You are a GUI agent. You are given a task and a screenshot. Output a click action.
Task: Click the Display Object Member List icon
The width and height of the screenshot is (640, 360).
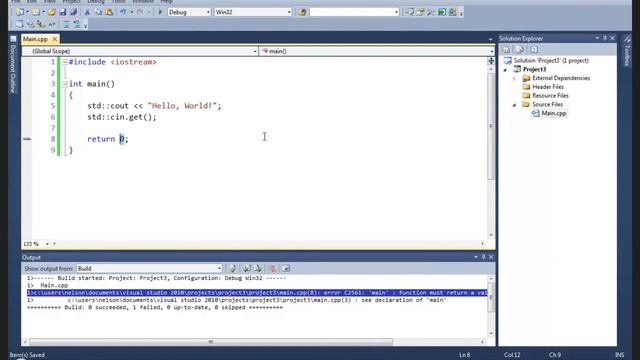pyautogui.click(x=19, y=24)
